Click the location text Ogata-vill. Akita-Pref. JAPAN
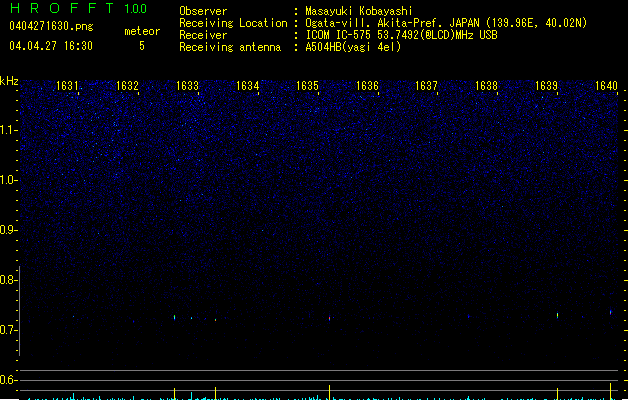The width and height of the screenshot is (629, 400). (x=392, y=23)
